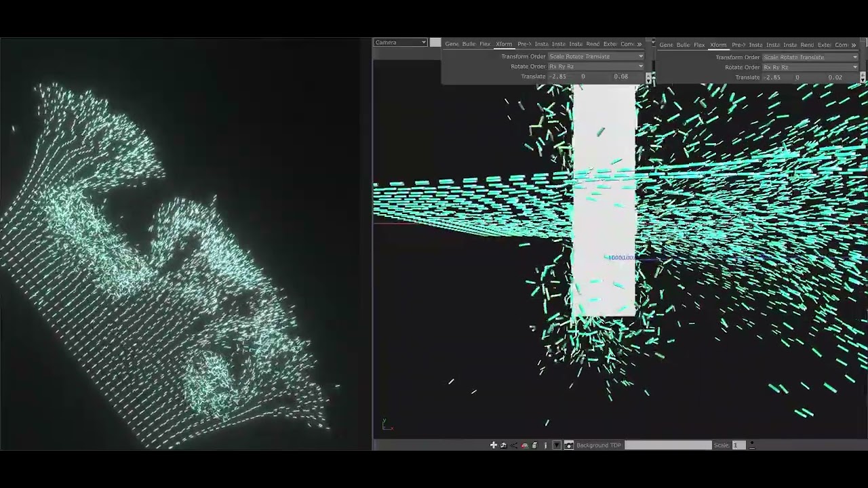Click the network nodes icon in viewer toolbar
Image resolution: width=868 pixels, height=488 pixels.
click(x=514, y=445)
